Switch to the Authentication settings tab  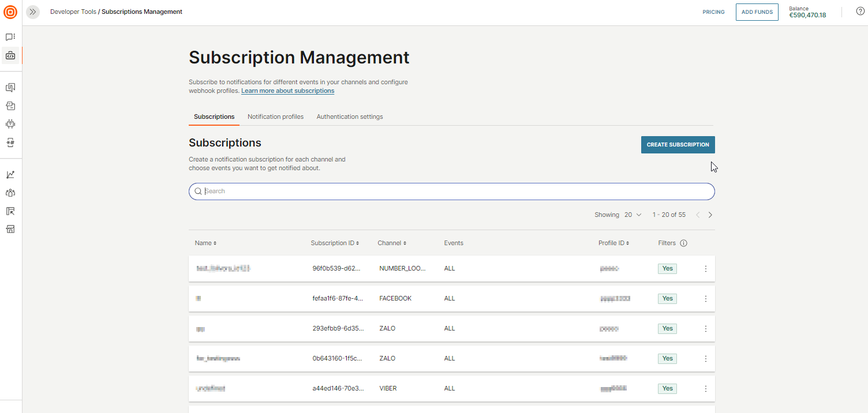pyautogui.click(x=349, y=117)
